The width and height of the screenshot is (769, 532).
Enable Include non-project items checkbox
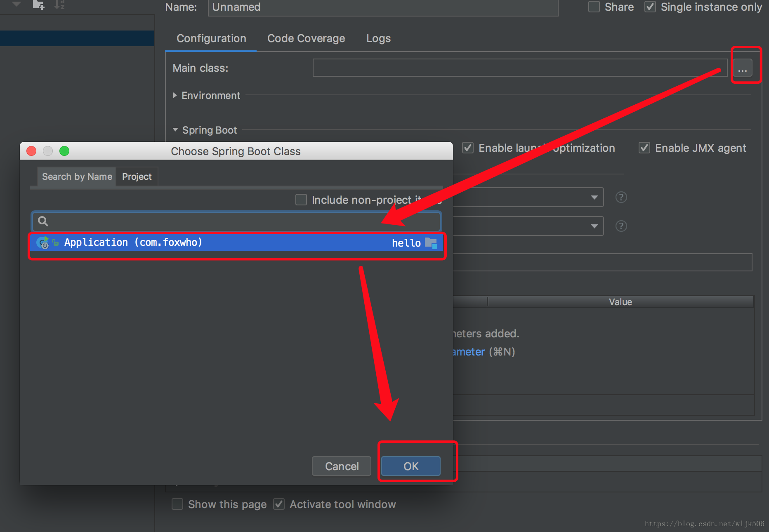[301, 200]
